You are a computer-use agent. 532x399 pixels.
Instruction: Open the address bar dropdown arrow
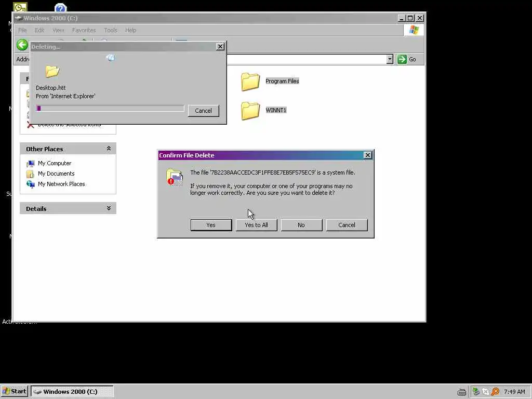pyautogui.click(x=390, y=59)
